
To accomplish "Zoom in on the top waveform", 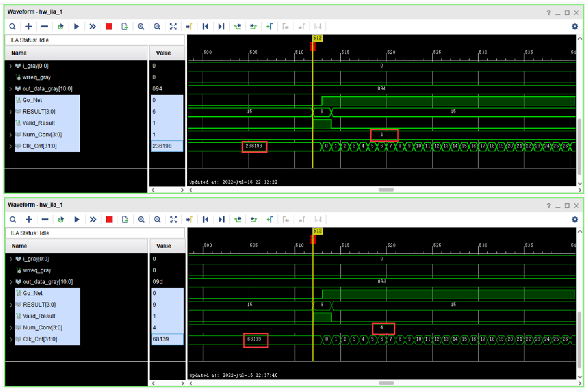I will click(x=141, y=26).
